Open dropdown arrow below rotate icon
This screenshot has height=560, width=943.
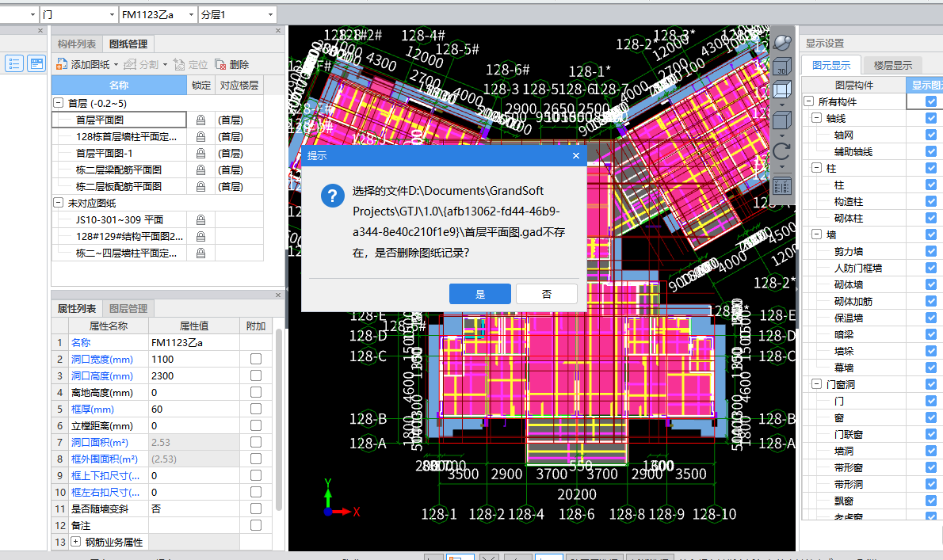(782, 167)
